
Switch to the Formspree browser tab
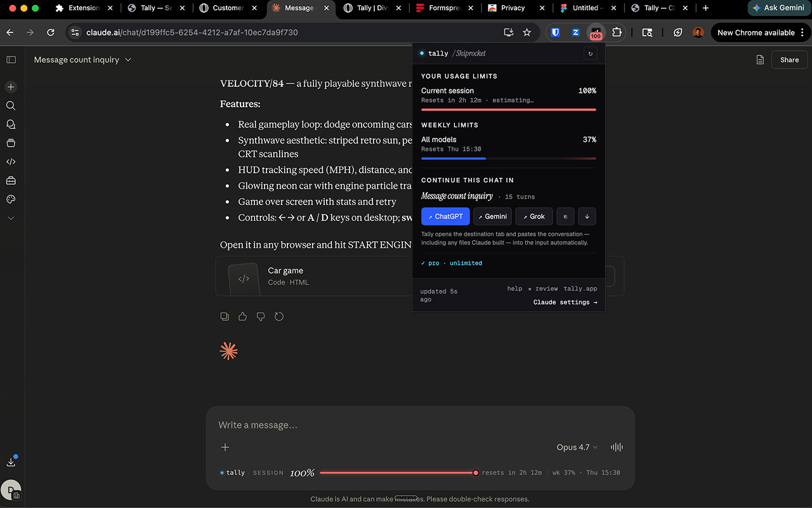[444, 8]
